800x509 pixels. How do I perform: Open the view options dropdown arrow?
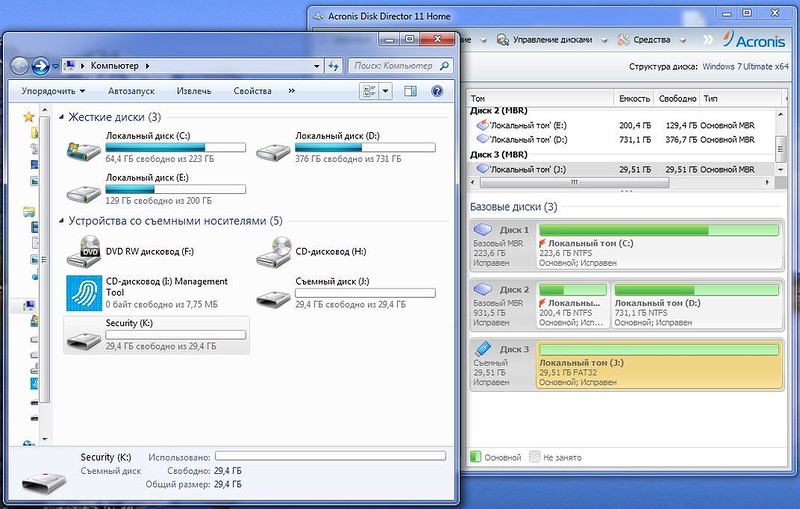[385, 91]
